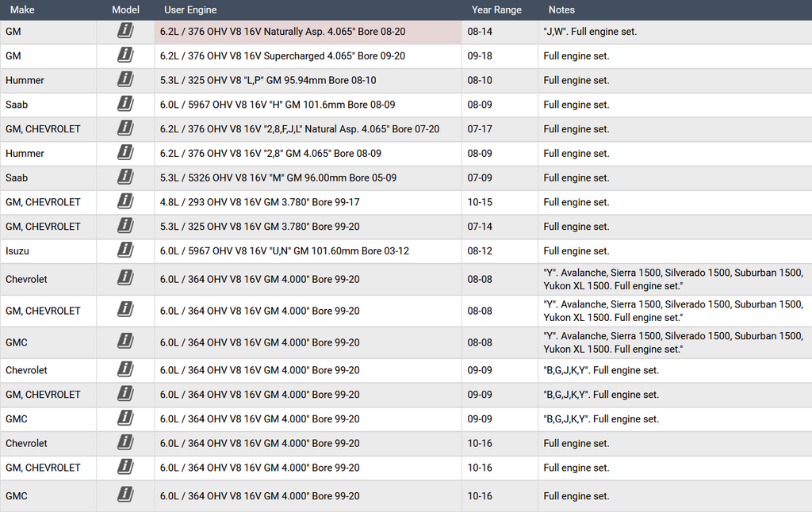Select the highlighted 6.2L Naturally Asp. engine cell
The height and width of the screenshot is (512, 812).
tap(282, 32)
